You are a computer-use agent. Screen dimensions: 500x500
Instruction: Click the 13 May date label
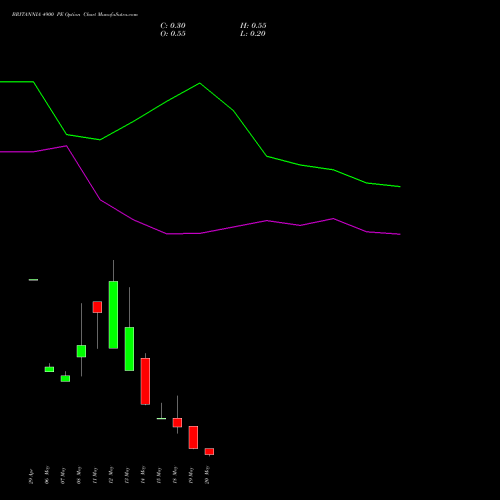coord(127,475)
